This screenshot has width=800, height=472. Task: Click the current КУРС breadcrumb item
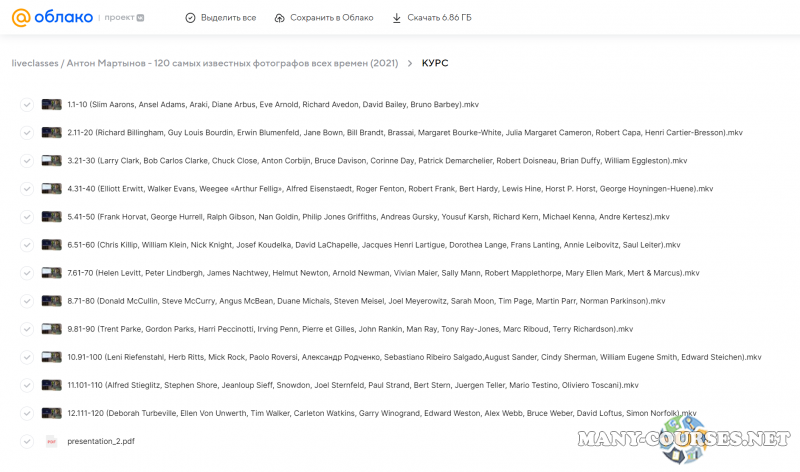pos(435,63)
